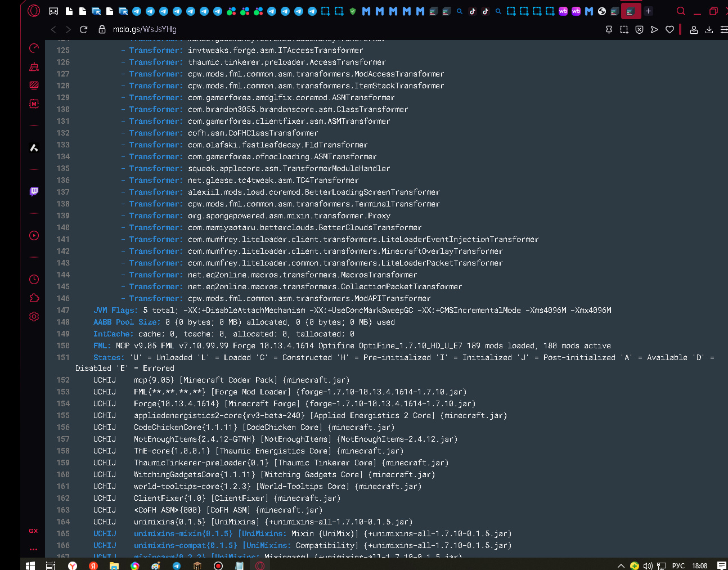Open GX Control speedometer in sidebar
Viewport: 728px width, 570px height.
[x=34, y=48]
